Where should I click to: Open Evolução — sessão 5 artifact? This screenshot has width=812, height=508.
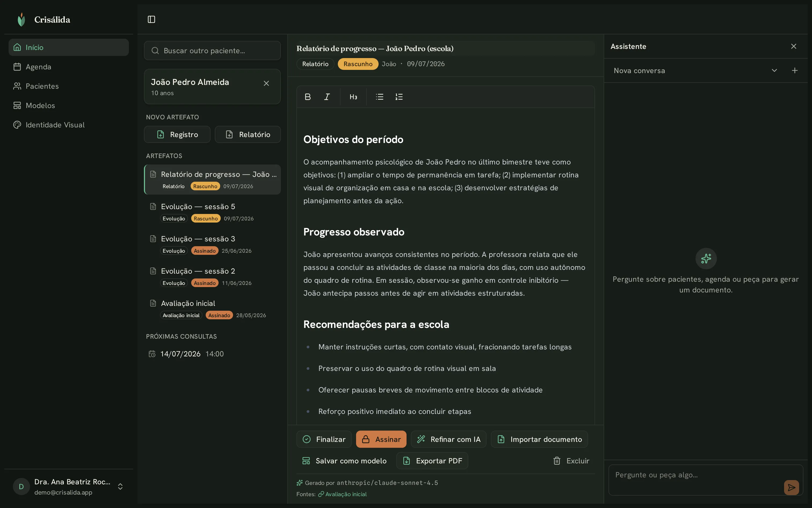click(212, 212)
